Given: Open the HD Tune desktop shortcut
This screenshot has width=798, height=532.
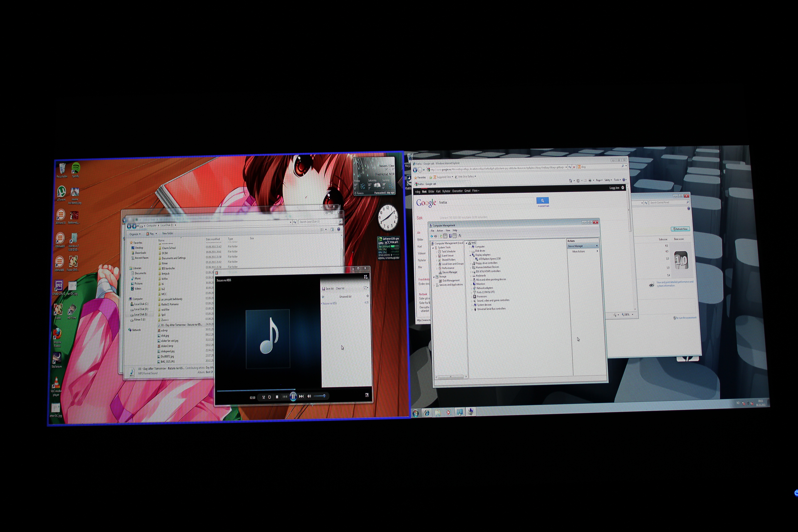Looking at the screenshot, I should [x=72, y=312].
